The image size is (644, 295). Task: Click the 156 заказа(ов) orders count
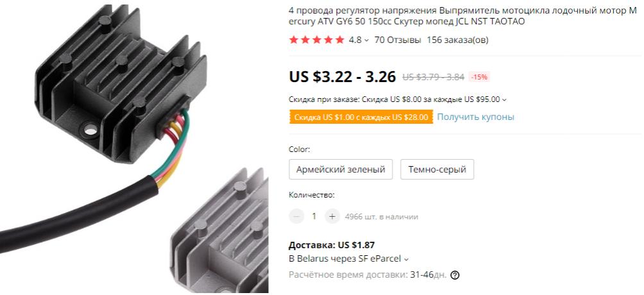point(457,40)
